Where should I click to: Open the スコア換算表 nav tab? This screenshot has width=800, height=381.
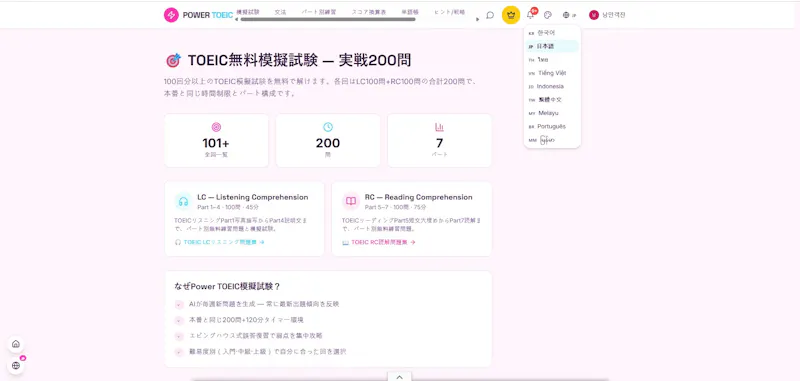(x=368, y=12)
